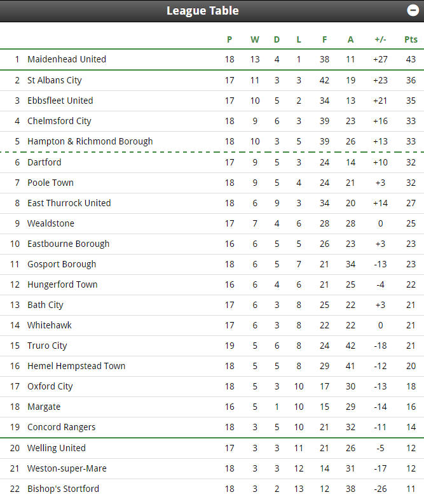Click the Pts column header

[411, 39]
